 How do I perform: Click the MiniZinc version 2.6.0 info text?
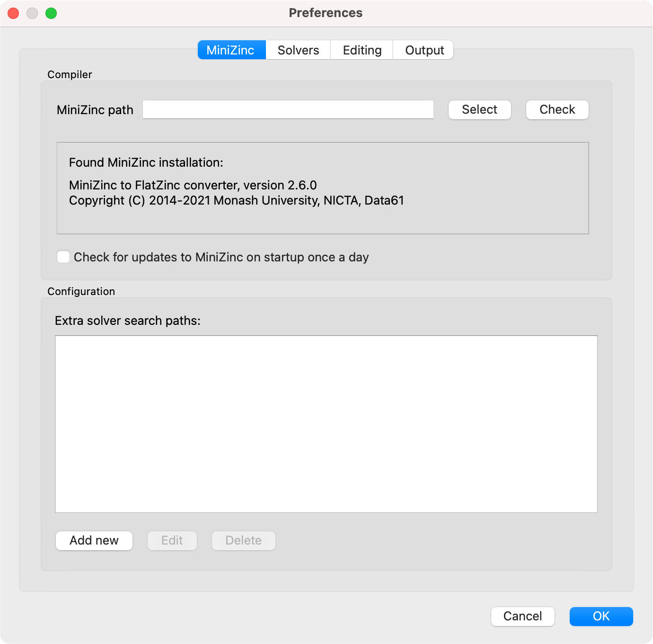tap(193, 185)
